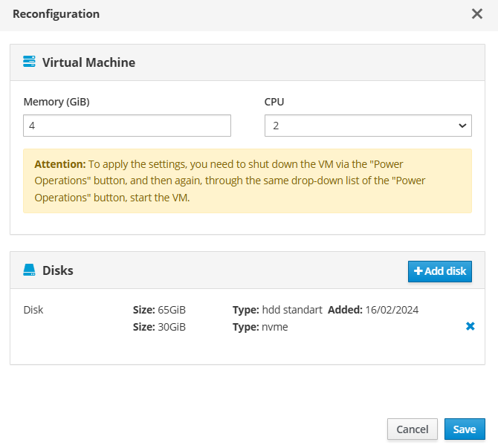This screenshot has height=448, width=498.
Task: Click the Disks drive icon
Action: click(30, 270)
